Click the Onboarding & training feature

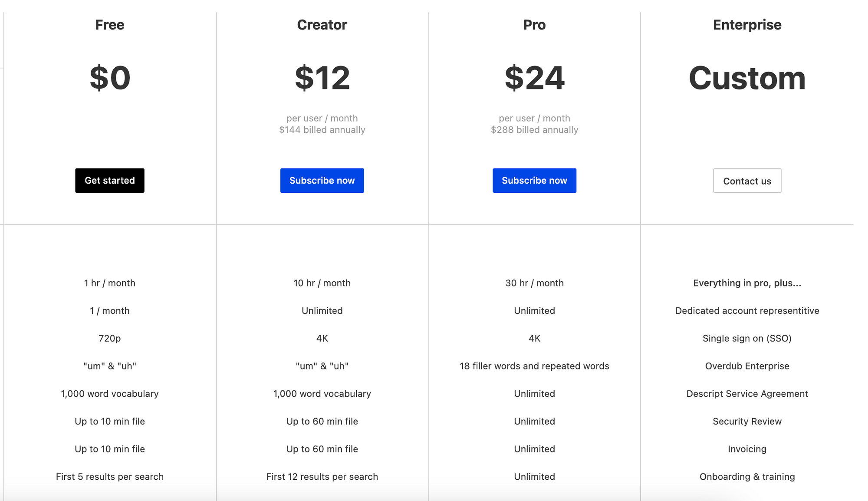pyautogui.click(x=747, y=477)
